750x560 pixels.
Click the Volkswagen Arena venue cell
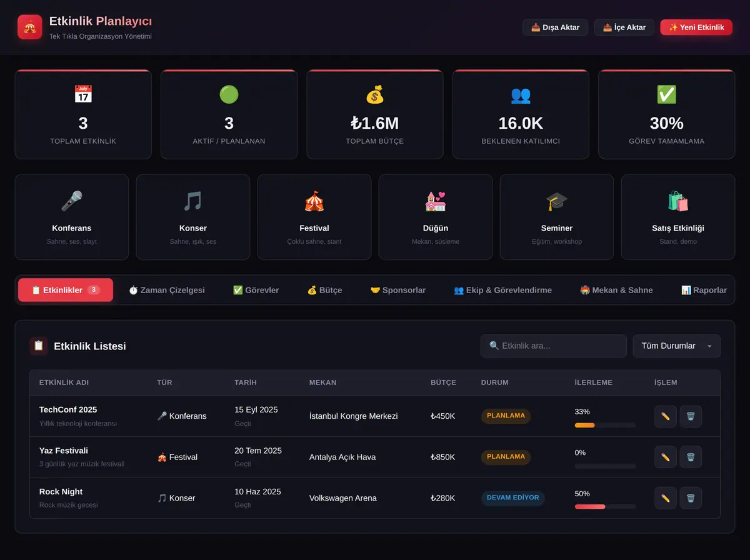pyautogui.click(x=343, y=498)
